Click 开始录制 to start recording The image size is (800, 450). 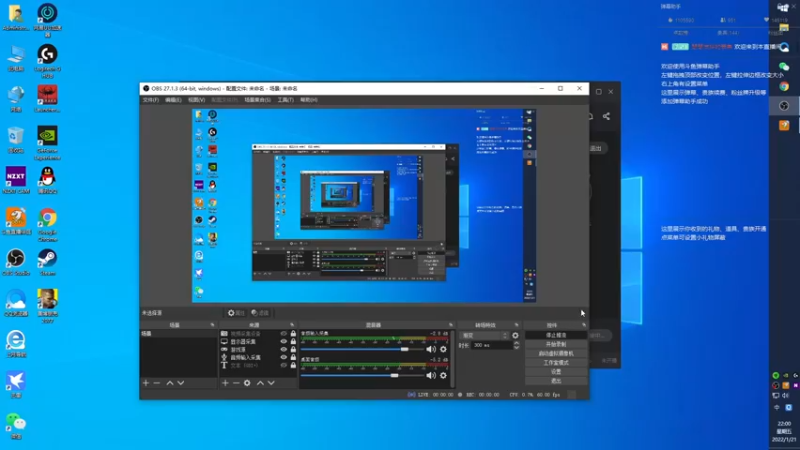(x=556, y=344)
